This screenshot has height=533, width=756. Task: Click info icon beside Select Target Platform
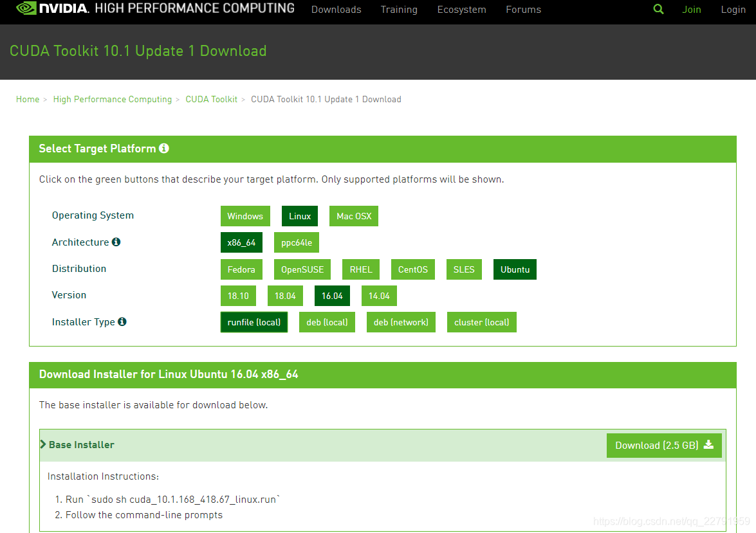[x=164, y=149]
